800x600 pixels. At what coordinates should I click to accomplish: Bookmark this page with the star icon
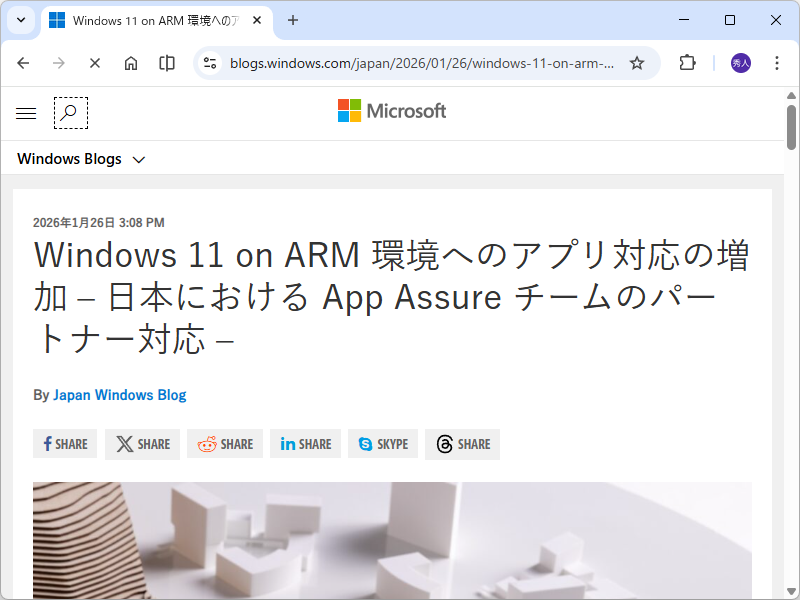click(x=637, y=62)
